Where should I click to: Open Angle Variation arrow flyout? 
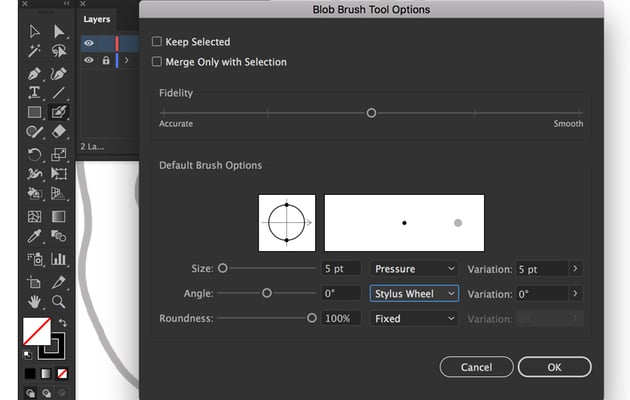575,294
